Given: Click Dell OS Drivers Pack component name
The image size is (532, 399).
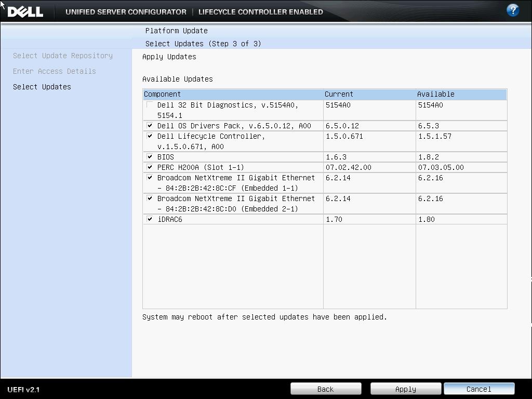Looking at the screenshot, I should 234,126.
